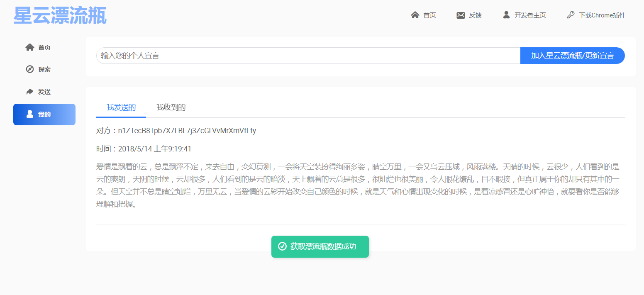
Task: Click the 加入星云漂流瓶/更新宣言 button
Action: 572,55
